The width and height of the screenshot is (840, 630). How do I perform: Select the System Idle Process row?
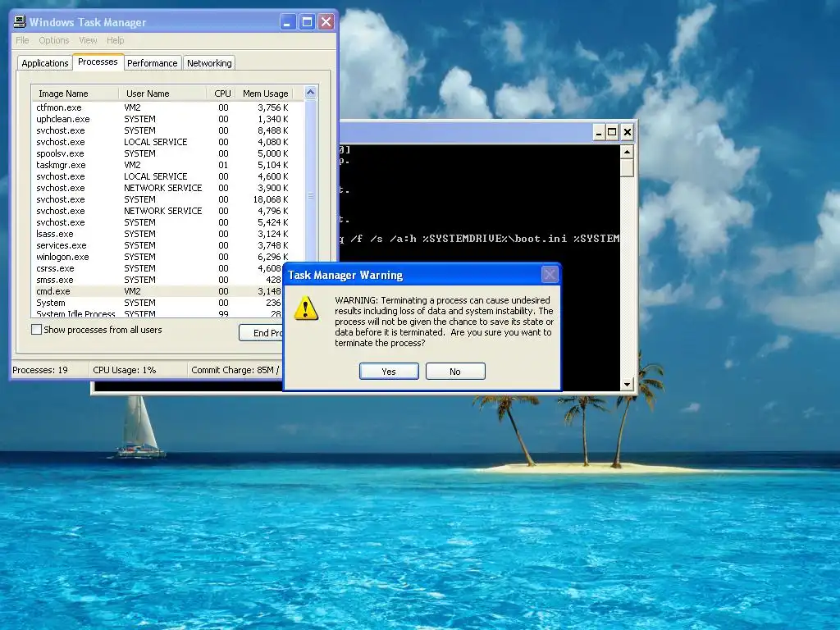click(157, 314)
